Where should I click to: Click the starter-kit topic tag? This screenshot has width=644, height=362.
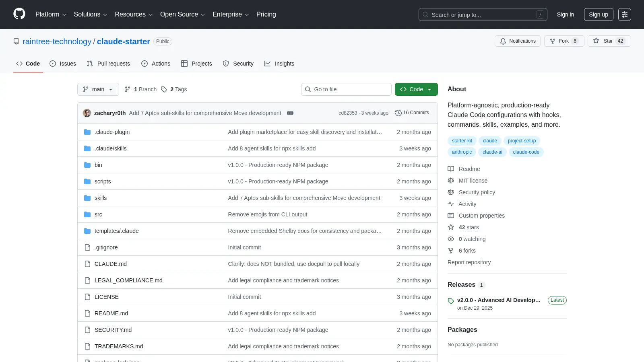(x=462, y=141)
